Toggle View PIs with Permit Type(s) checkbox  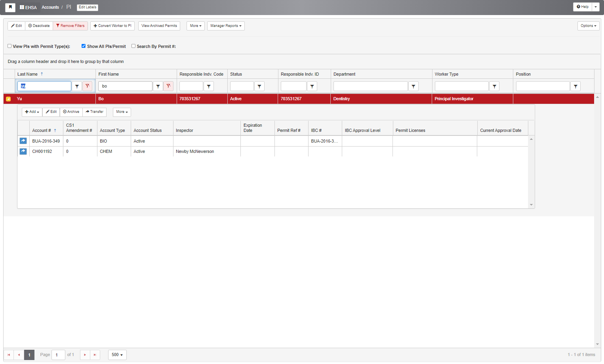[10, 46]
